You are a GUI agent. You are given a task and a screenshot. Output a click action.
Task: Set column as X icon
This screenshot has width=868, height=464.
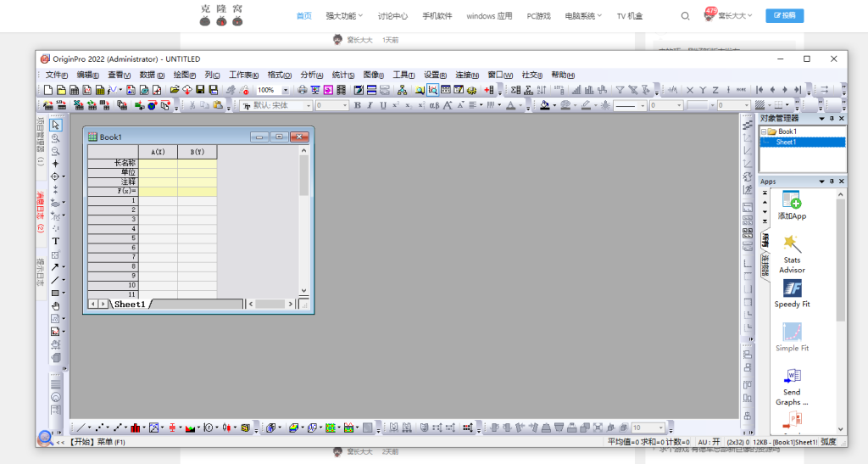tap(690, 90)
